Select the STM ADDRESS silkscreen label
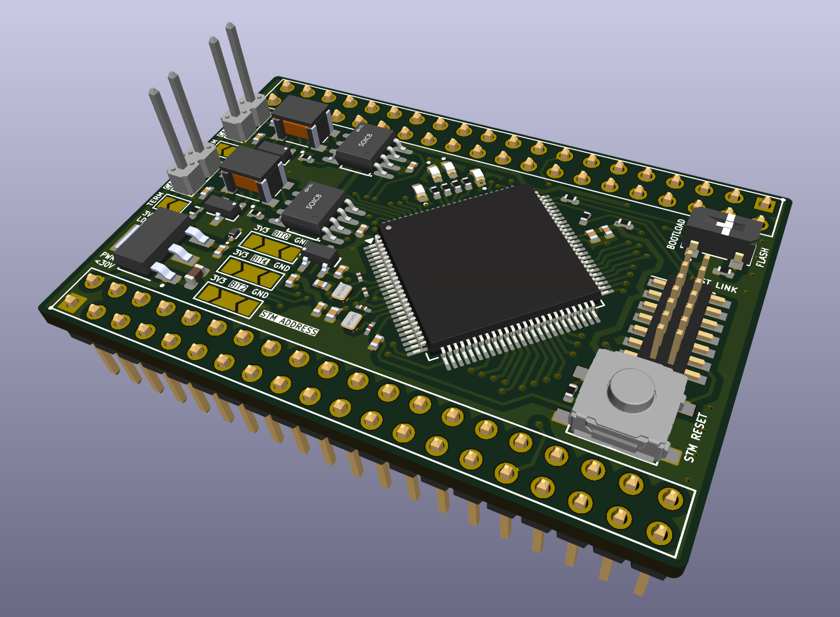The height and width of the screenshot is (617, 840). click(x=289, y=323)
